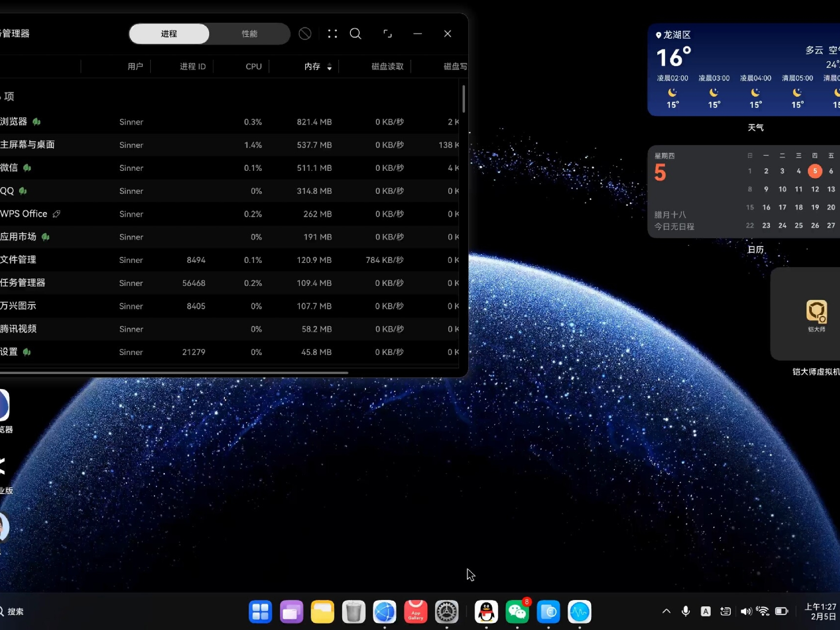This screenshot has height=630, width=840.
Task: Open WeChat icon with badge in dock
Action: 517,612
